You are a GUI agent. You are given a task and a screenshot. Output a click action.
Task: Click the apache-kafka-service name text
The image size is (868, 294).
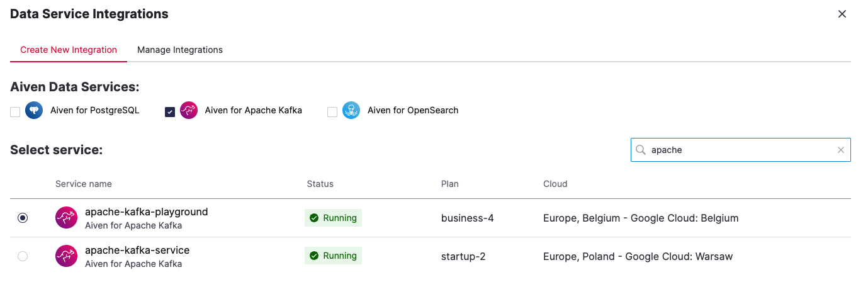click(137, 250)
